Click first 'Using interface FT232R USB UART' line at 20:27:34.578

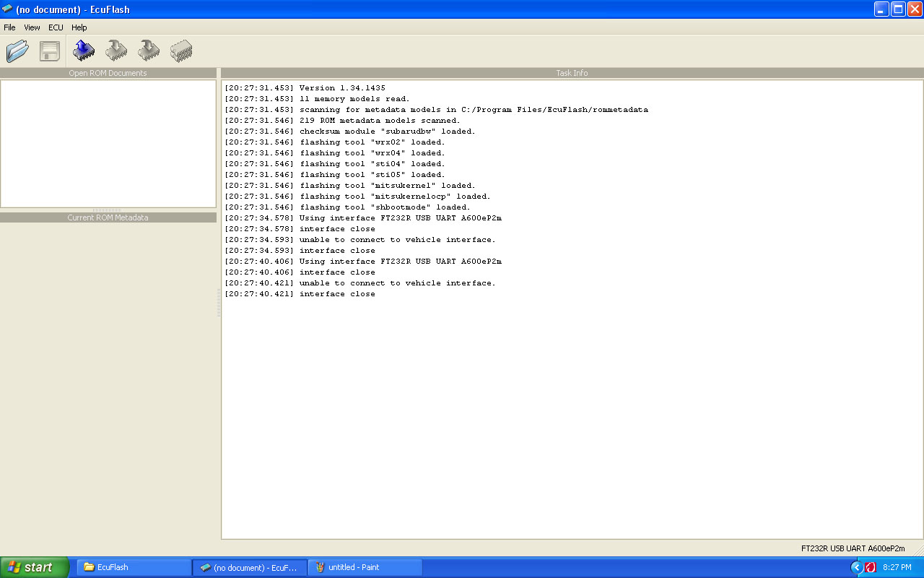(x=363, y=218)
